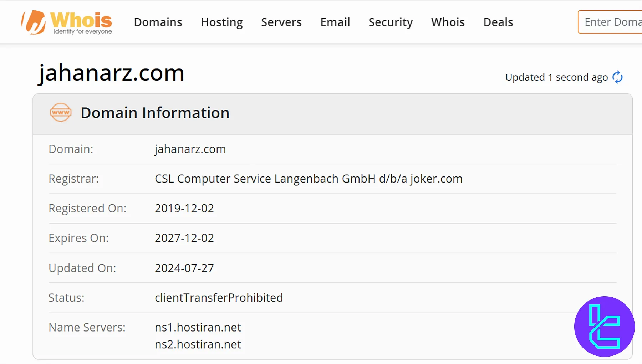Click the Domain Information section header

(x=155, y=113)
